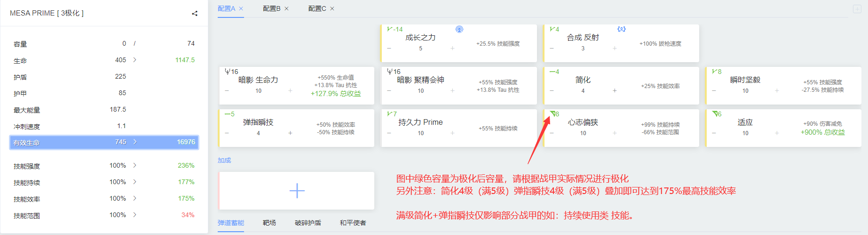This screenshot has height=235, width=868.
Task: Decrease rank of 简化 mod
Action: 552,91
